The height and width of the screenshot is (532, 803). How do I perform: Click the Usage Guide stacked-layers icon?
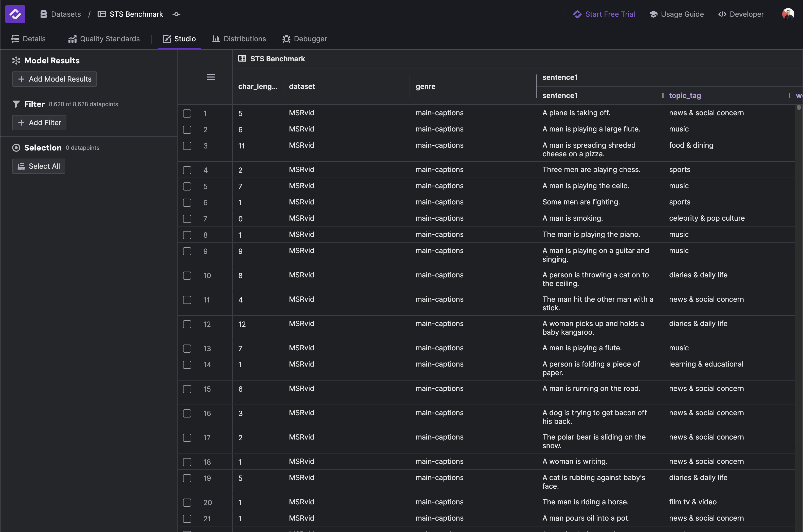[653, 14]
